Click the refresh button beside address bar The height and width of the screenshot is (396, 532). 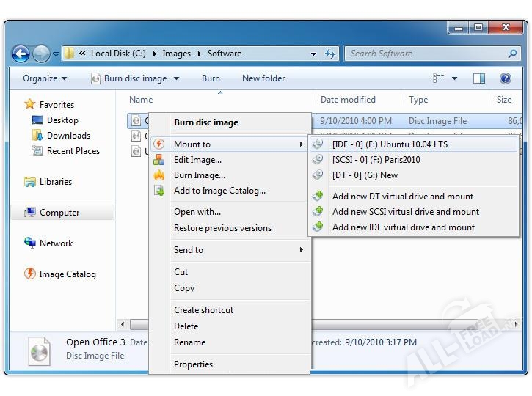[330, 54]
